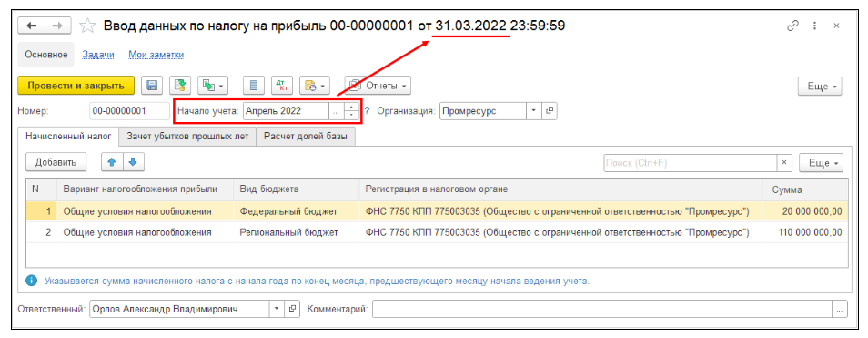Open the document movements dropdown icon

point(315,86)
